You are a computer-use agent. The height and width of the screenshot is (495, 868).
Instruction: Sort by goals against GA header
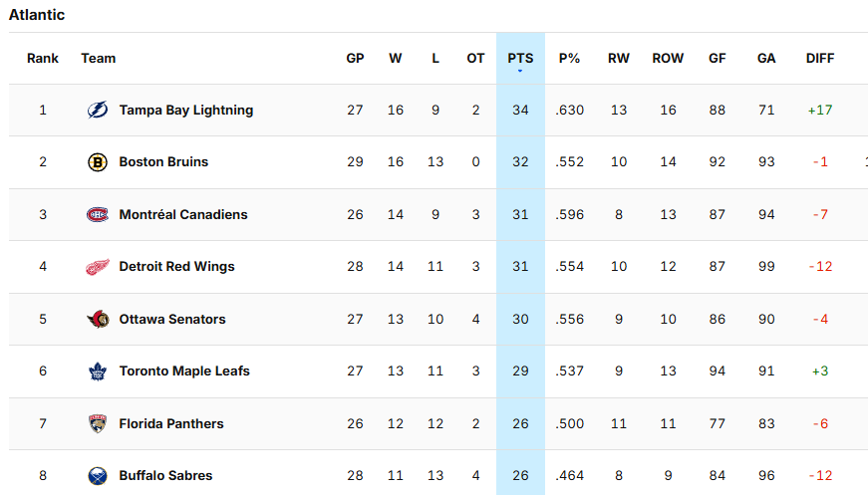click(766, 59)
